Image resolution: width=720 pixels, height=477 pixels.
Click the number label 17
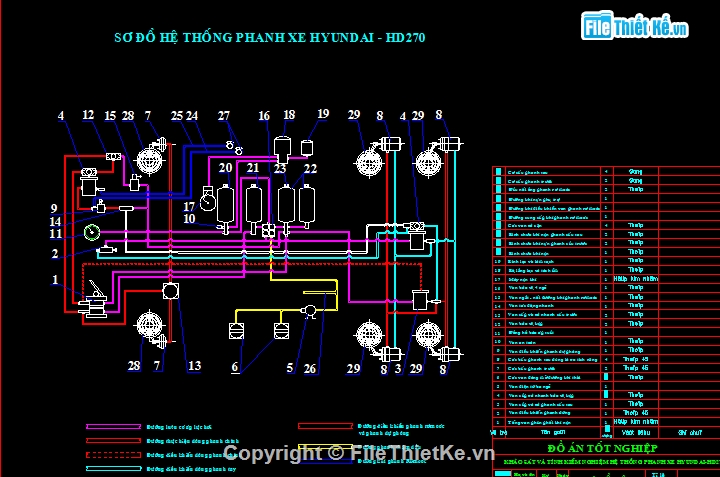[190, 207]
